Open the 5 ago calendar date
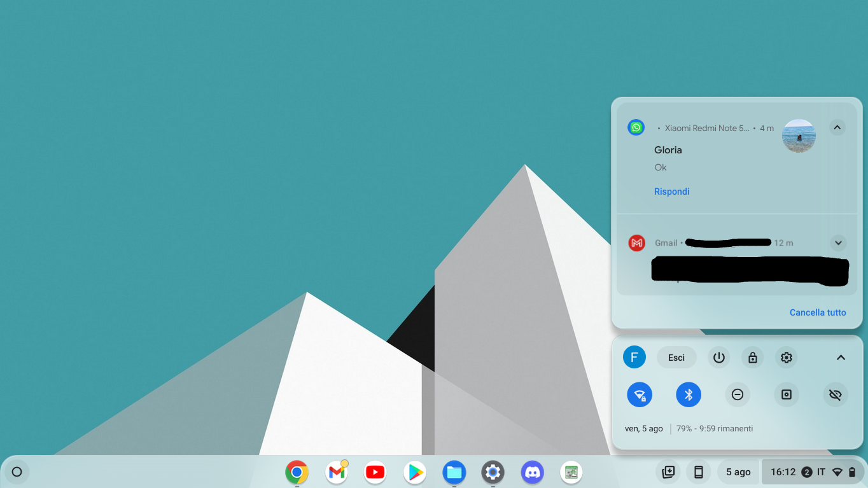The width and height of the screenshot is (868, 488). point(738,472)
